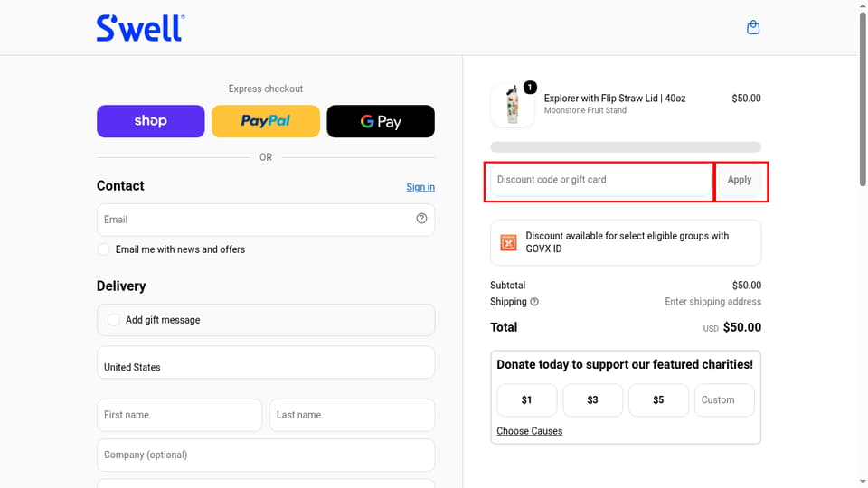Open the GOVX ID discount banner

(626, 242)
